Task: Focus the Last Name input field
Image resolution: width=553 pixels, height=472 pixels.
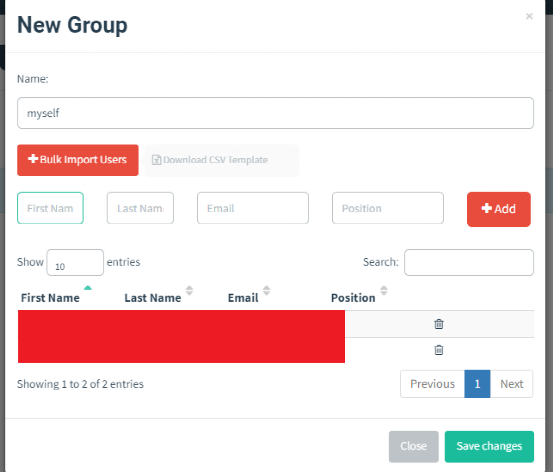Action: (x=140, y=208)
